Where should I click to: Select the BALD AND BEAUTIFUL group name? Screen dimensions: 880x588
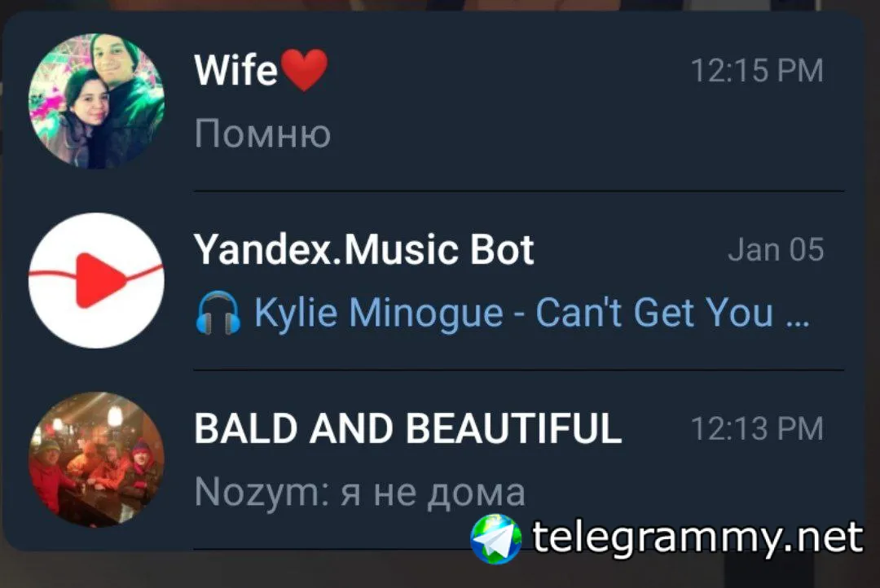408,428
